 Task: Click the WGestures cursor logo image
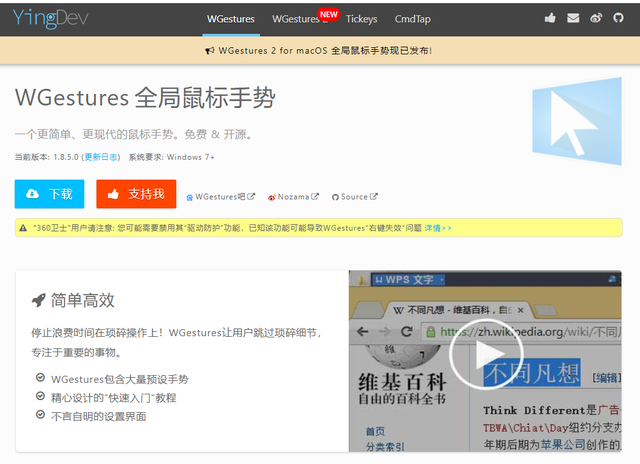(x=577, y=121)
